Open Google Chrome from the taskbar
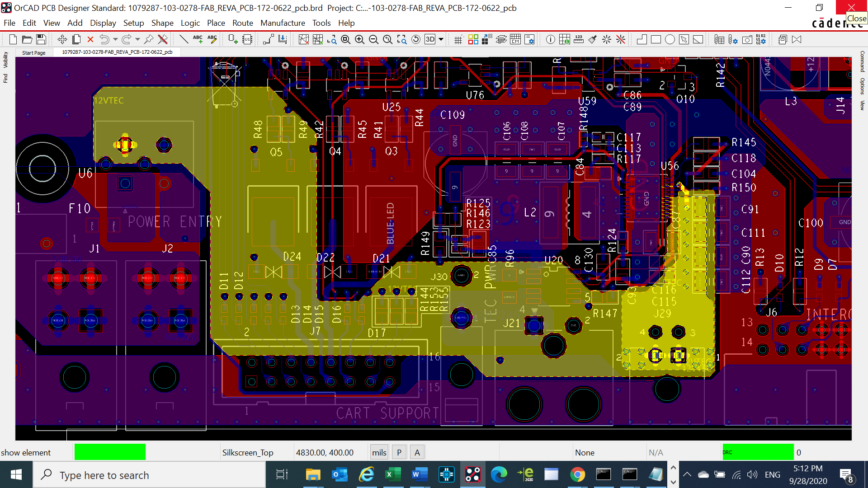 coord(577,475)
